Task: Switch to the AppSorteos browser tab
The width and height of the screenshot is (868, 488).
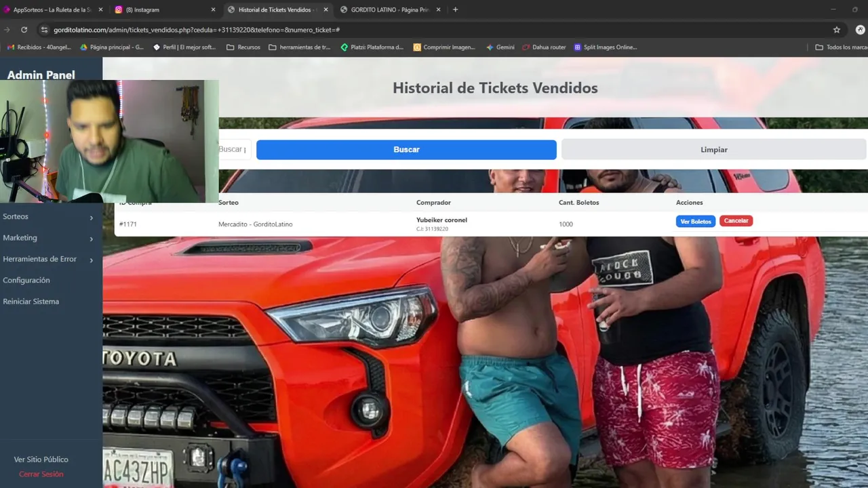Action: [52, 9]
